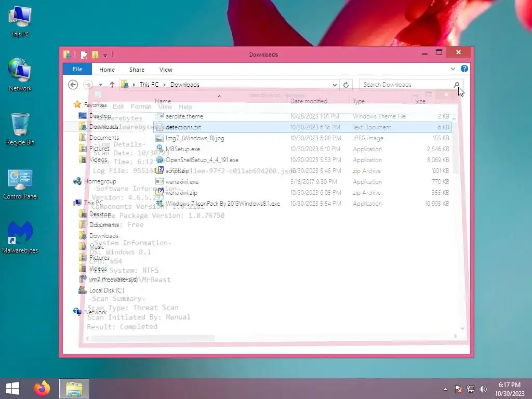
Task: Click the network tray icon
Action: tap(471, 389)
